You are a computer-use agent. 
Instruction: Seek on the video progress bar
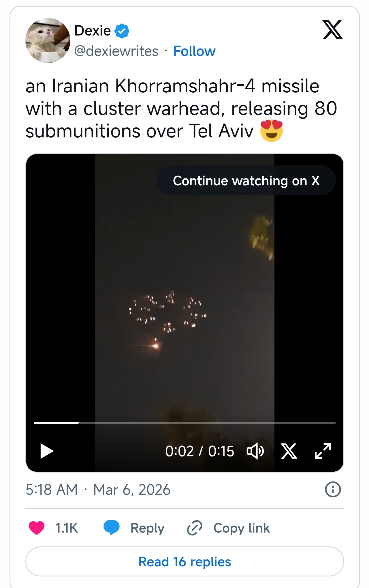(185, 423)
